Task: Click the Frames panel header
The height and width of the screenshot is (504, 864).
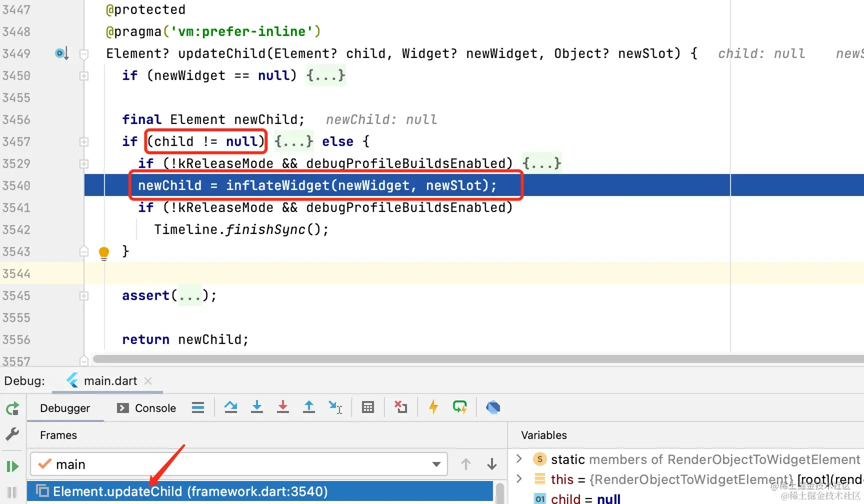Action: tap(58, 435)
